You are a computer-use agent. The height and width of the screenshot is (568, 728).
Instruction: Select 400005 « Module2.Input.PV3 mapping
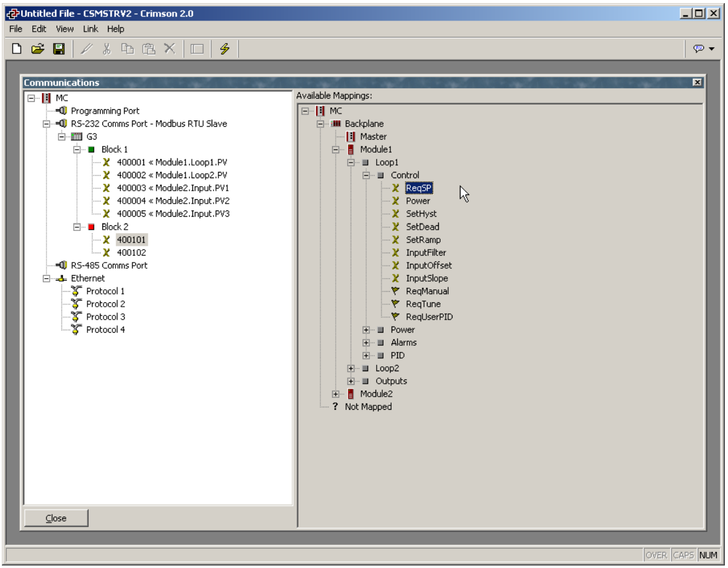173,214
